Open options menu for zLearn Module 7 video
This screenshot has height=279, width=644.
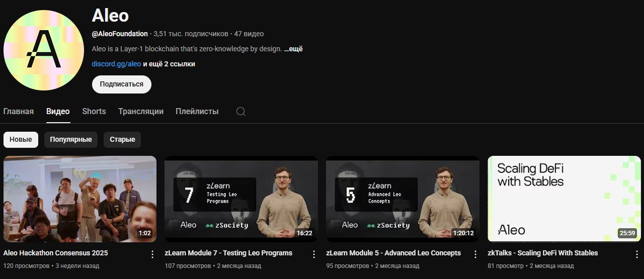314,254
